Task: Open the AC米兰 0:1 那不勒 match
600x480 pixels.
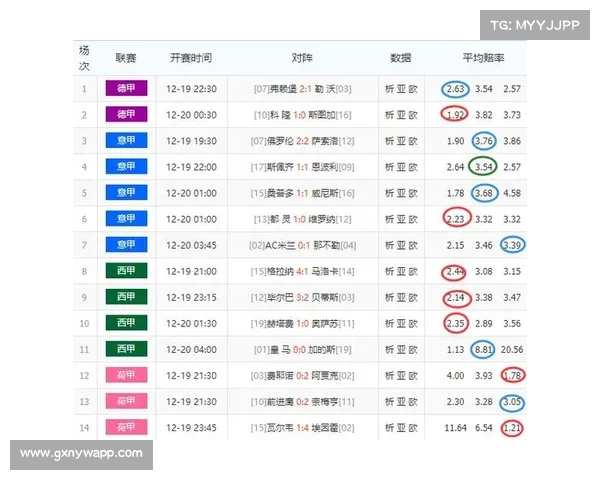Action: click(302, 245)
